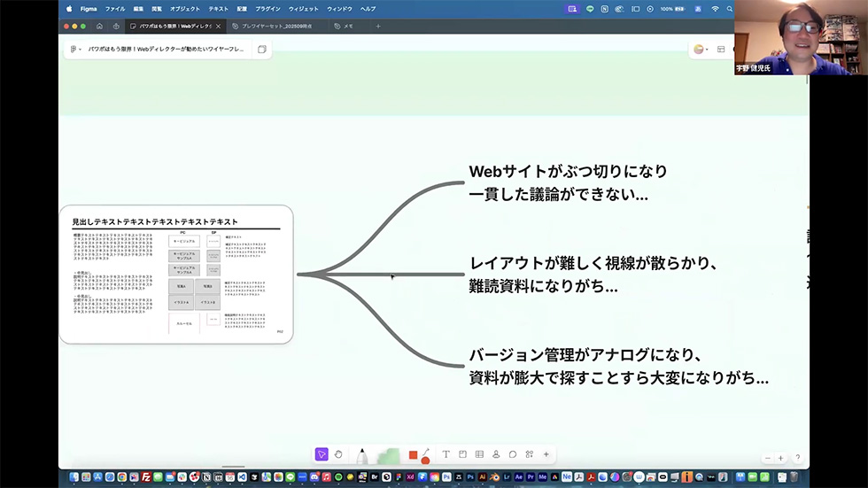The width and height of the screenshot is (868, 488).
Task: Open Adobe XD from the Dock
Action: 410,477
